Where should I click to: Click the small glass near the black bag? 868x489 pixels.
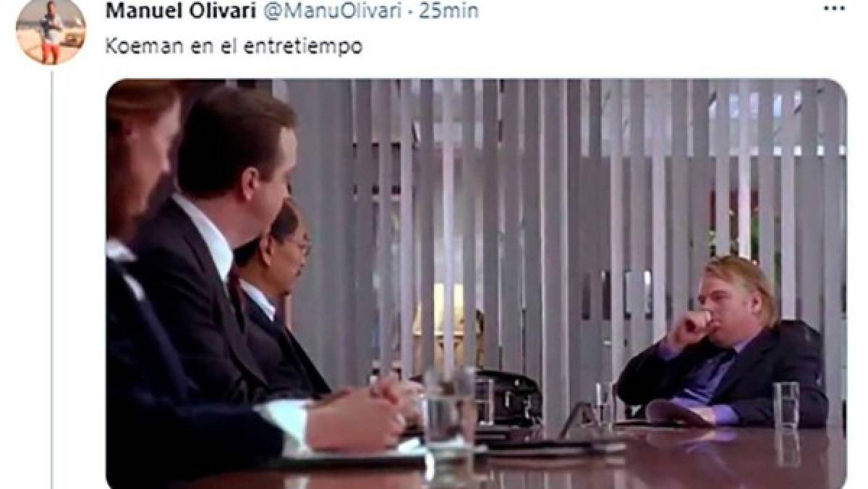tap(483, 402)
